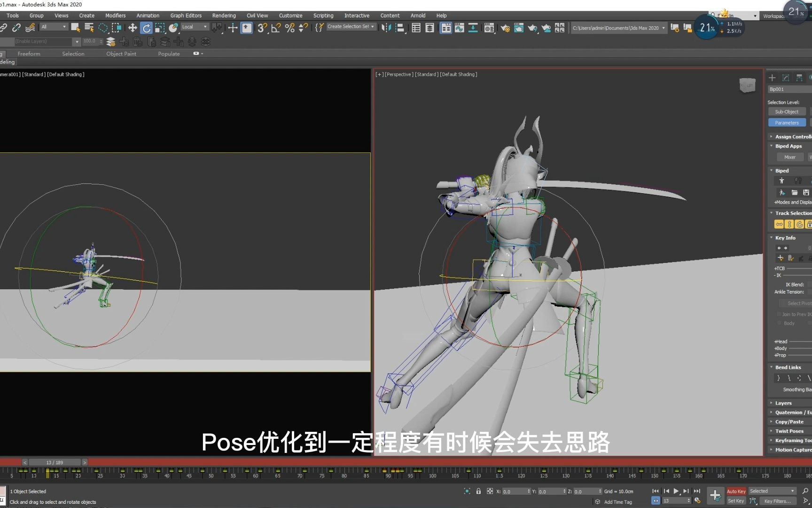Click the Mixer button under Biped Apps
The image size is (812, 508).
[x=790, y=158]
